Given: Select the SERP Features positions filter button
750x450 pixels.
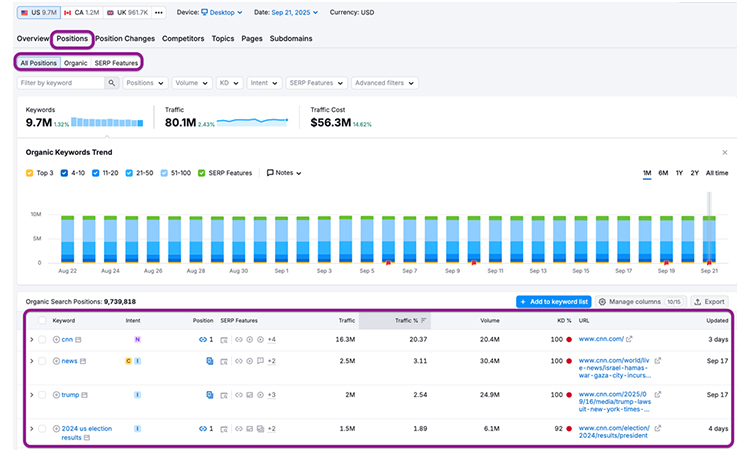Looking at the screenshot, I should 116,63.
